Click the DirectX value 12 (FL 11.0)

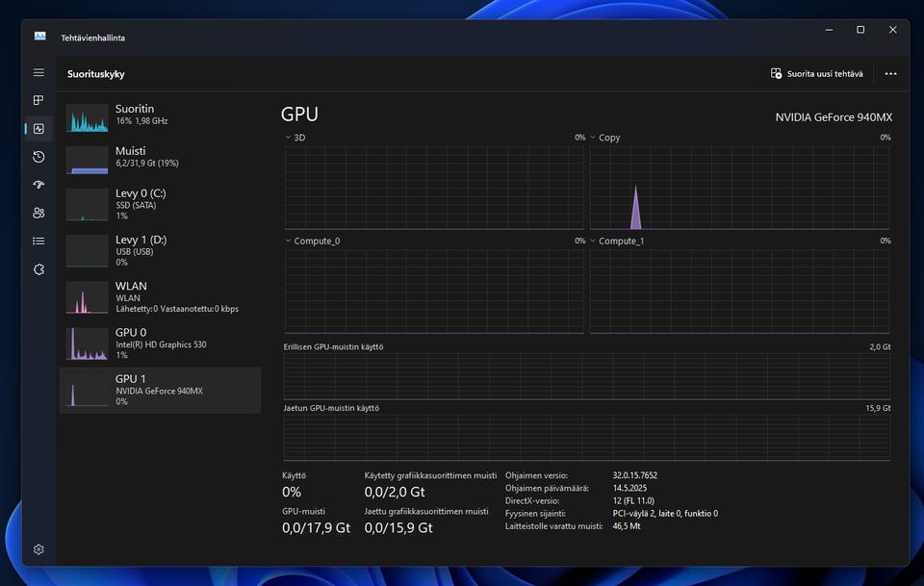[633, 500]
